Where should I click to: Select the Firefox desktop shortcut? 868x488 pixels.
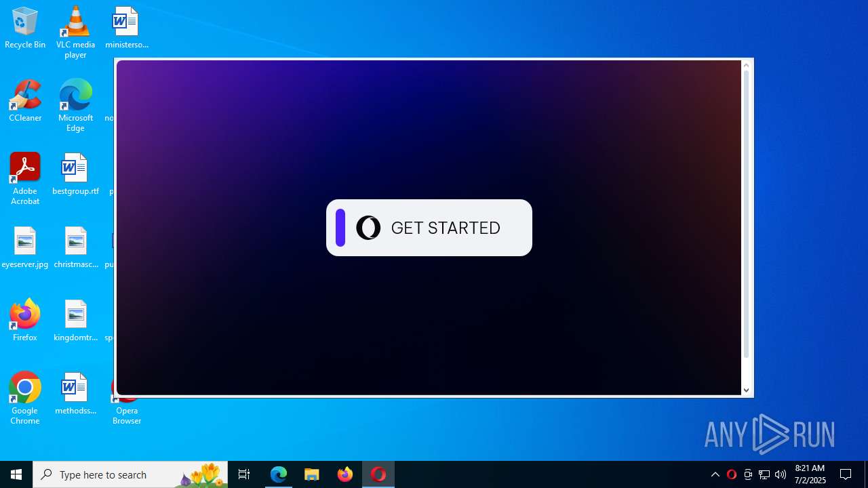pos(25,321)
